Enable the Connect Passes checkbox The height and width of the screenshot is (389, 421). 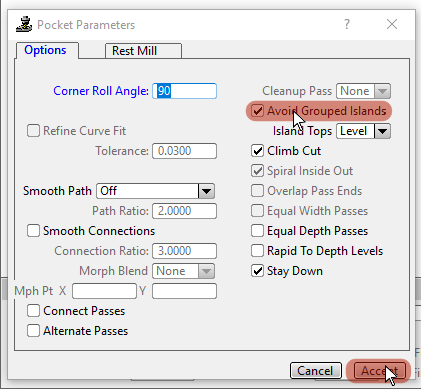pos(33,311)
